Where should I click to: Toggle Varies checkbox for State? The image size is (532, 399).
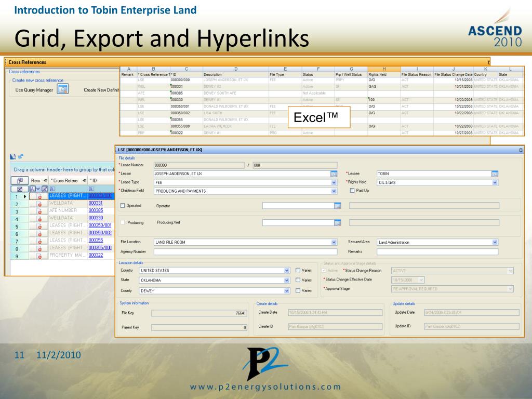pos(298,280)
